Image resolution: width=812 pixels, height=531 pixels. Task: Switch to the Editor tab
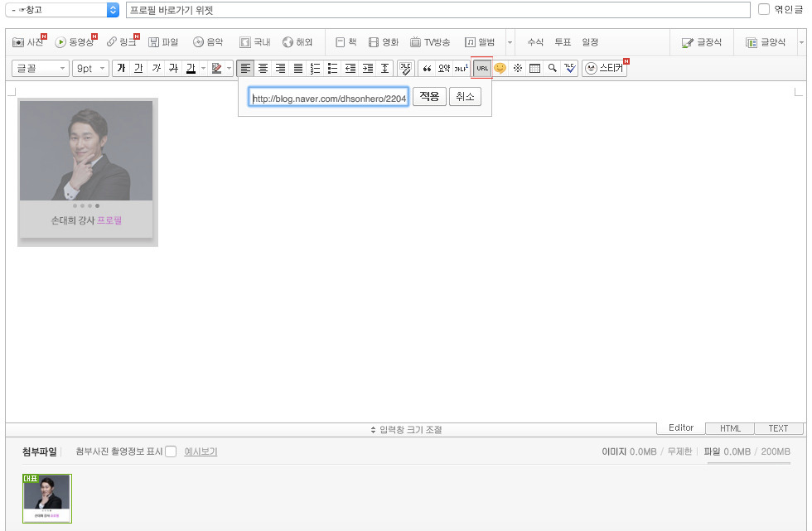point(681,427)
